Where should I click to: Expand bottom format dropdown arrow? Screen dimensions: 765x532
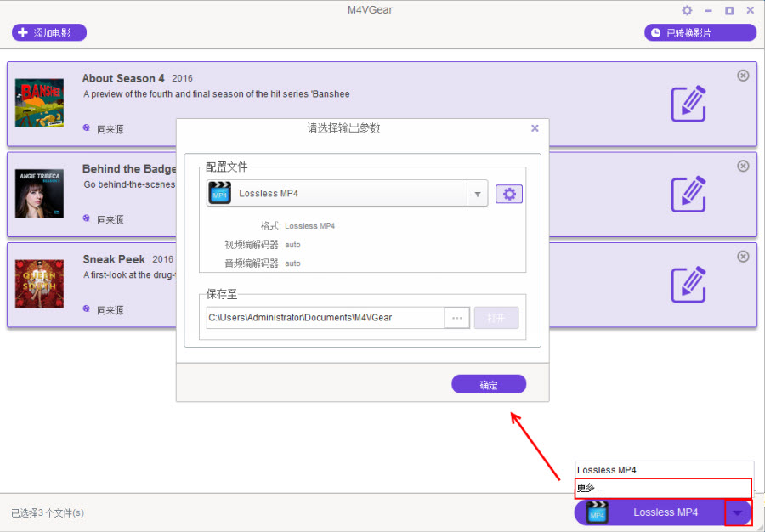click(x=738, y=512)
